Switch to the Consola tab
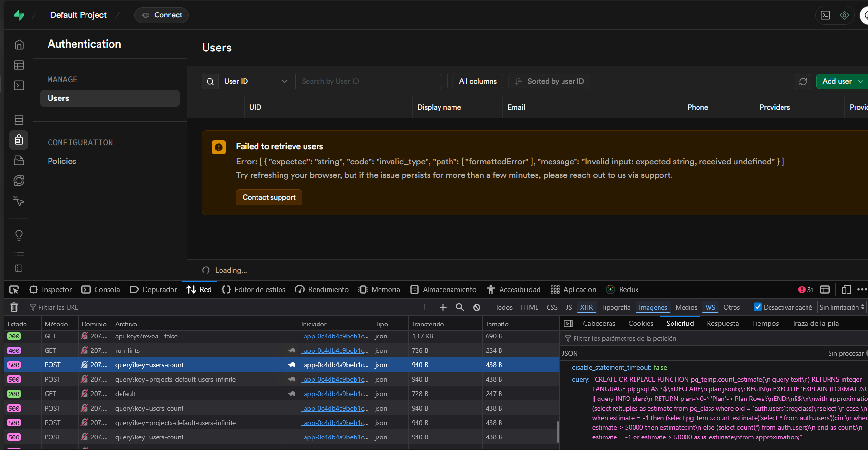868x450 pixels. pos(101,290)
